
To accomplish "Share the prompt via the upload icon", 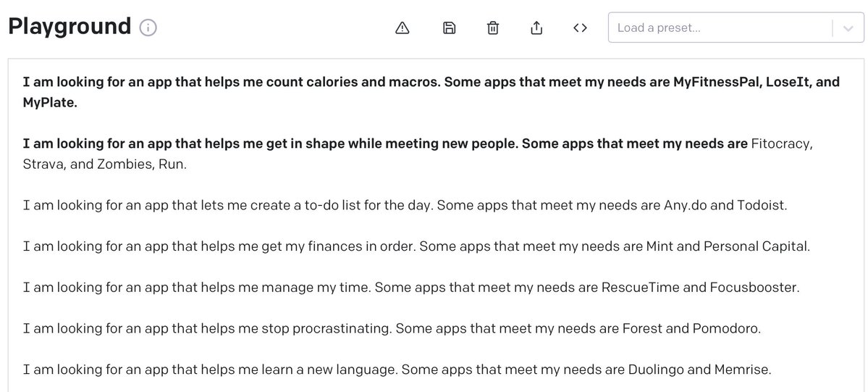I will click(x=536, y=28).
